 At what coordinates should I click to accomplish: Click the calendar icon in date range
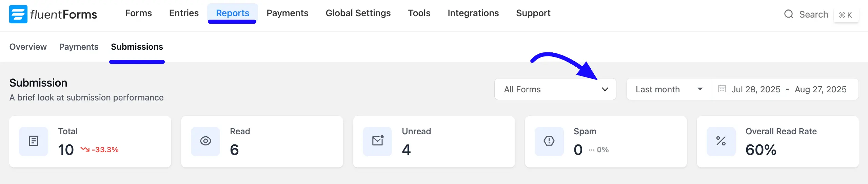(x=722, y=89)
